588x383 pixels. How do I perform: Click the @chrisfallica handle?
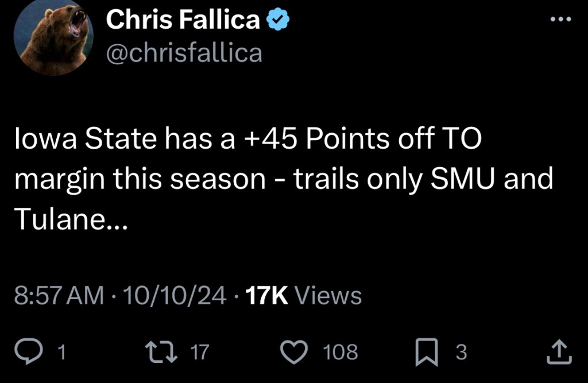[184, 53]
